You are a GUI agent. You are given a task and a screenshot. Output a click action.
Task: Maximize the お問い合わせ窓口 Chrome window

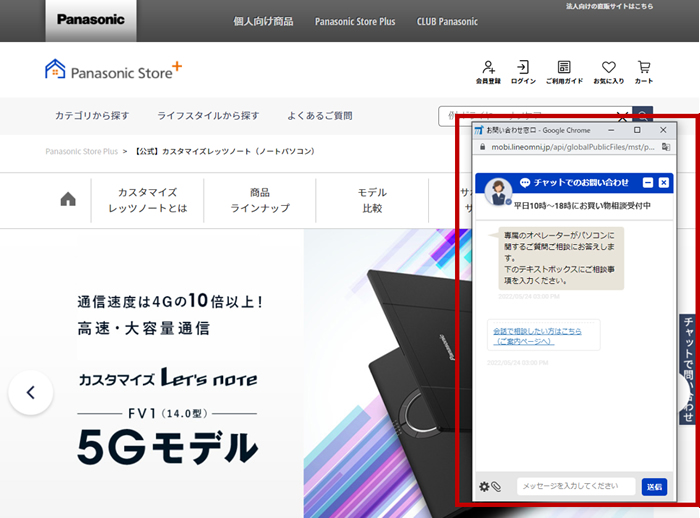(637, 130)
